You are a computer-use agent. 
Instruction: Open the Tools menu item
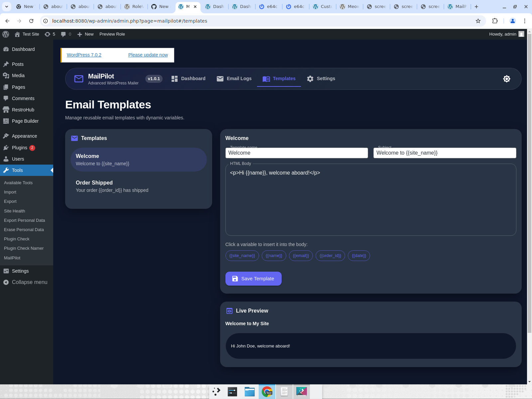point(27,170)
